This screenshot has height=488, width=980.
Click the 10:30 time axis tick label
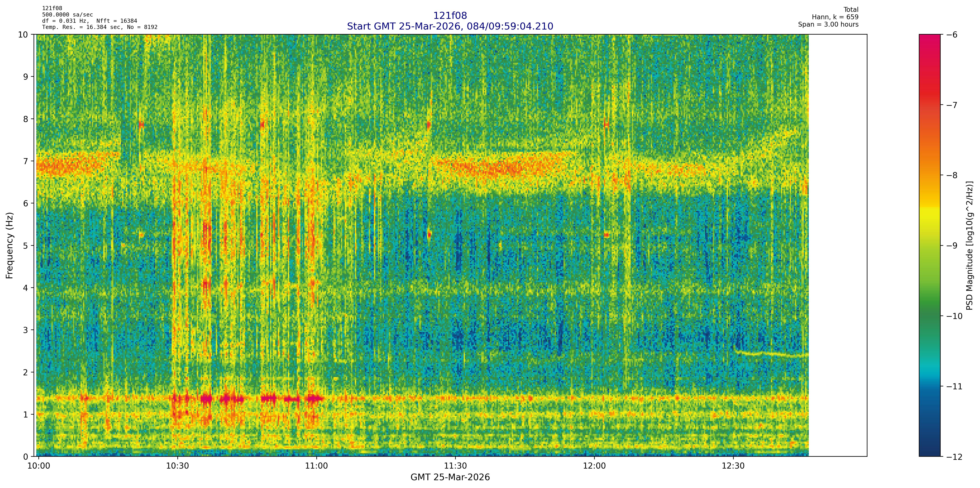tap(178, 466)
